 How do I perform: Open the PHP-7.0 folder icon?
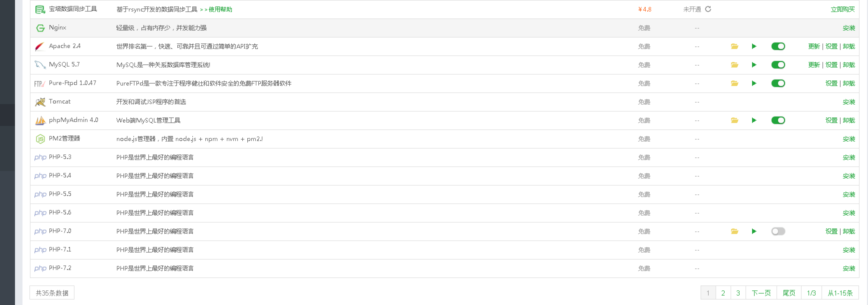(735, 231)
